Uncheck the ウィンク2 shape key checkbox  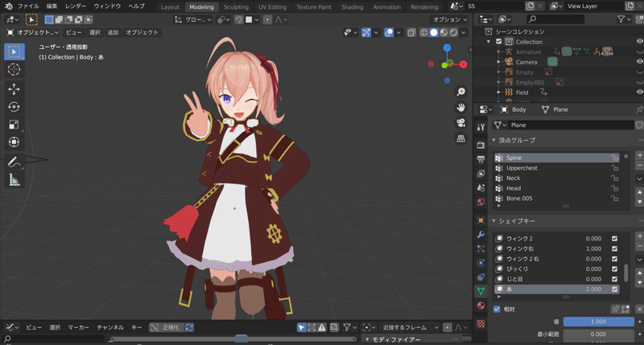(614, 238)
